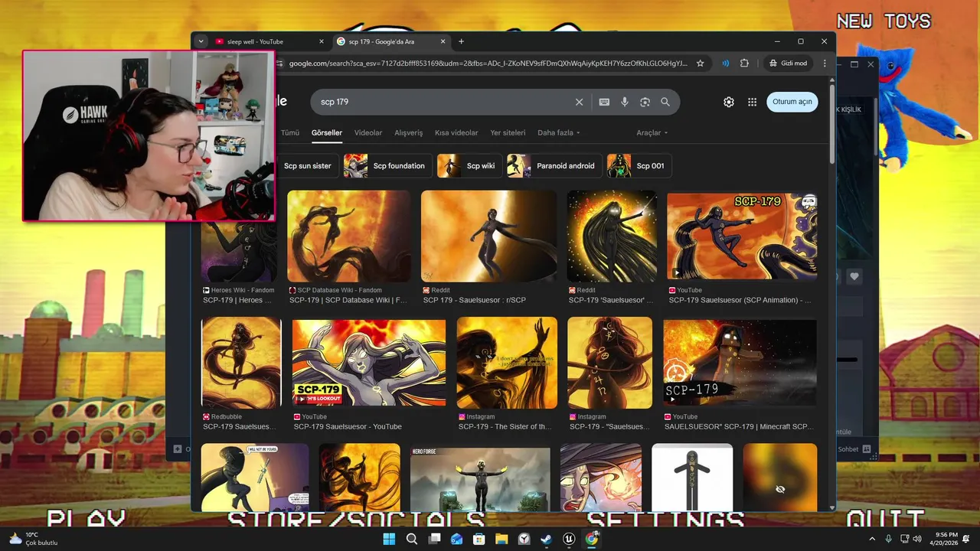Open the taskbar microphone indicator
The height and width of the screenshot is (551, 980).
pyautogui.click(x=888, y=539)
